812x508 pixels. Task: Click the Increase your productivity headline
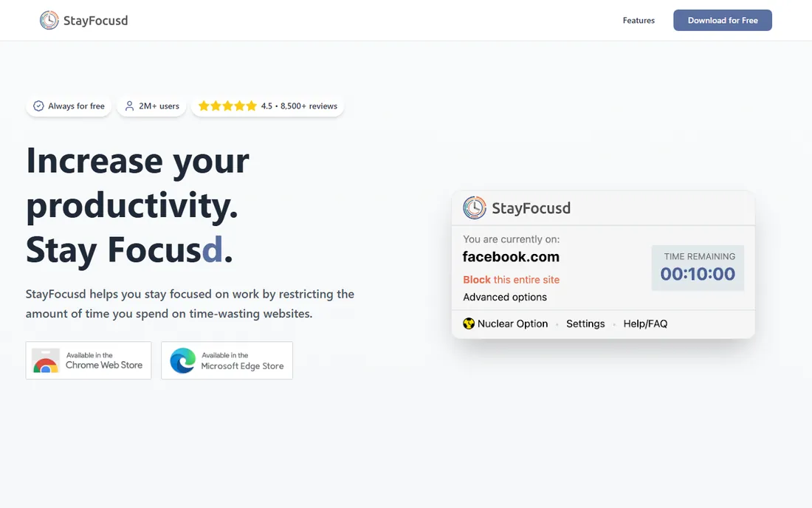tap(138, 205)
